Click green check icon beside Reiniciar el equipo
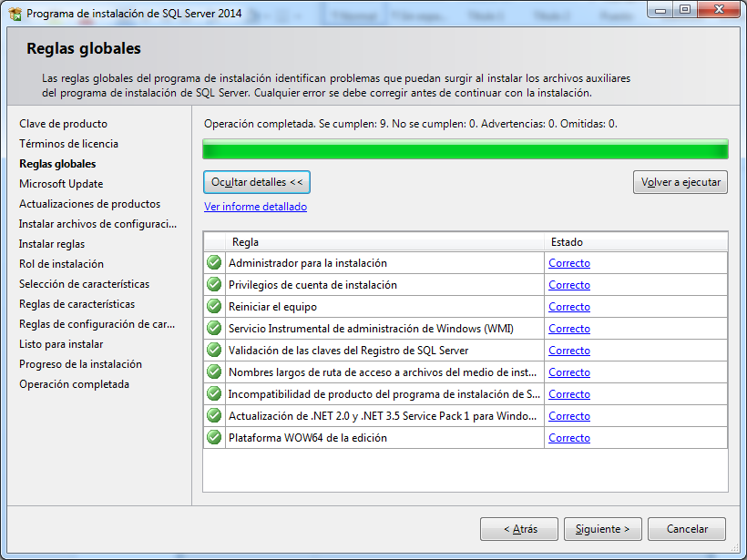Screen dimensions: 747x560 (214, 306)
